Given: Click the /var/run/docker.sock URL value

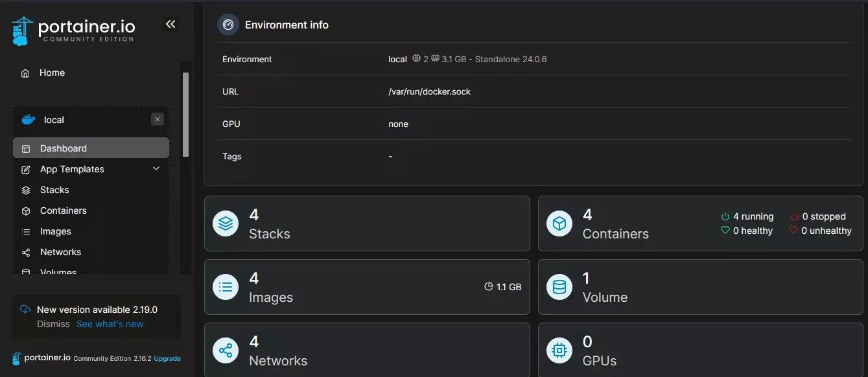Looking at the screenshot, I should [x=430, y=91].
